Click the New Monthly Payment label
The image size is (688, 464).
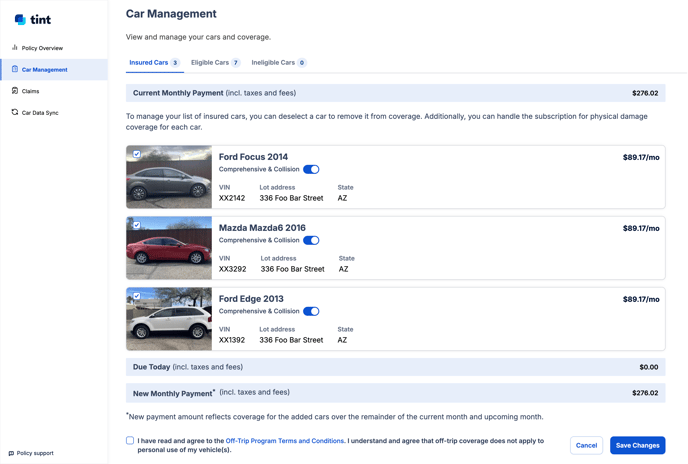[174, 393]
